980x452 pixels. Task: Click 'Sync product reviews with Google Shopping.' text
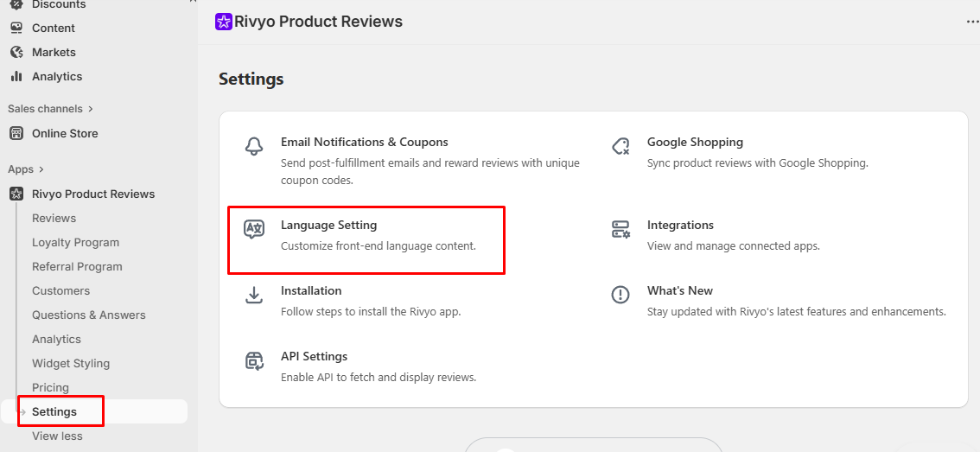pyautogui.click(x=758, y=163)
